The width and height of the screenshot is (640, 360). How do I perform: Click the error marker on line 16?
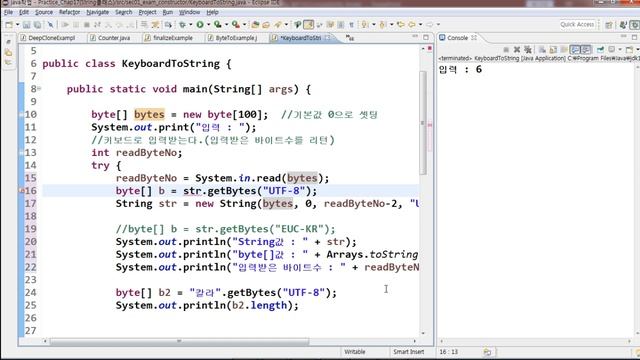click(22, 191)
